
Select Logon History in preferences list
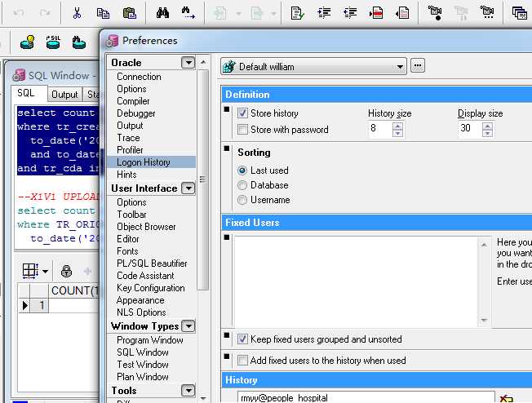click(x=151, y=162)
